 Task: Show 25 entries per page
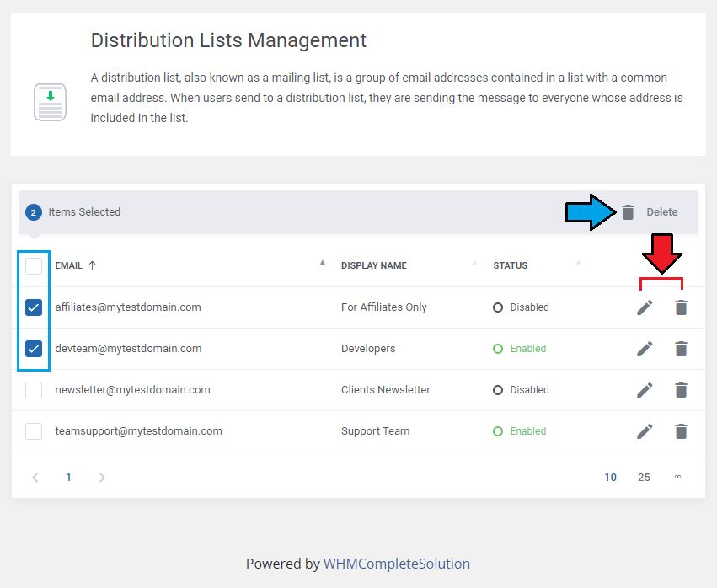[644, 478]
